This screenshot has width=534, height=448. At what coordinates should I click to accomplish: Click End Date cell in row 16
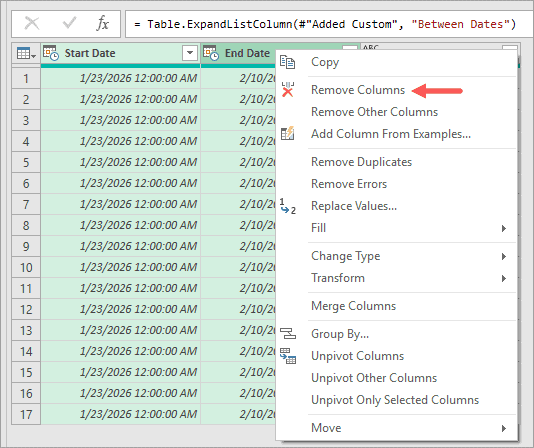point(238,393)
